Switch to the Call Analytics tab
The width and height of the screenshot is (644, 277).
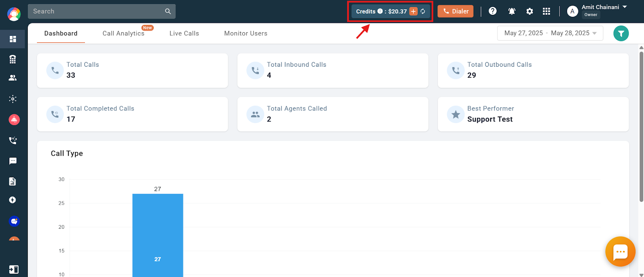pos(124,33)
